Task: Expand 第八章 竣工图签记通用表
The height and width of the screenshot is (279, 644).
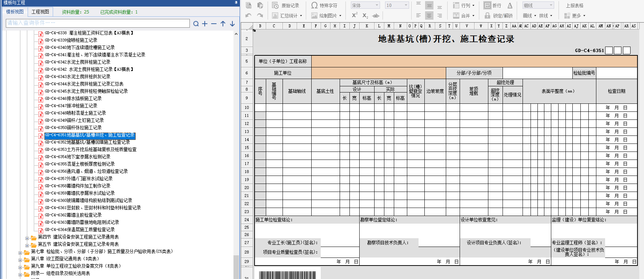Action: tap(20, 260)
